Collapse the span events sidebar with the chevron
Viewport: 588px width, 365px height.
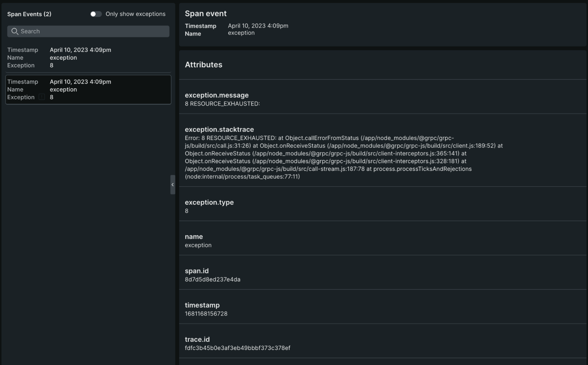pos(173,185)
